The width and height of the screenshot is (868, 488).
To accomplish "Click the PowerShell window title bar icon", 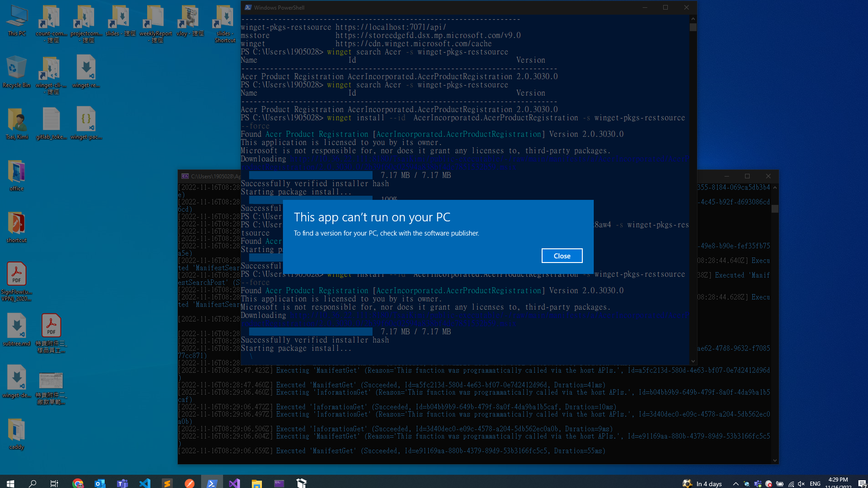I will point(248,7).
